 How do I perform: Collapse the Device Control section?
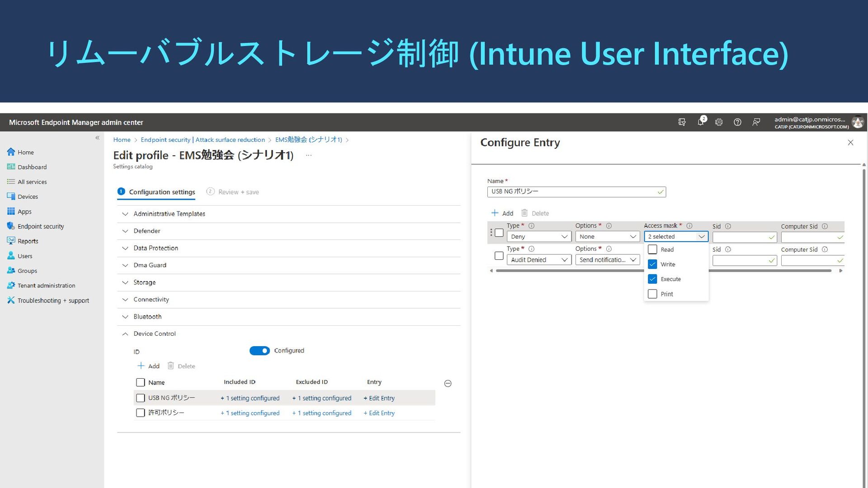click(x=288, y=334)
